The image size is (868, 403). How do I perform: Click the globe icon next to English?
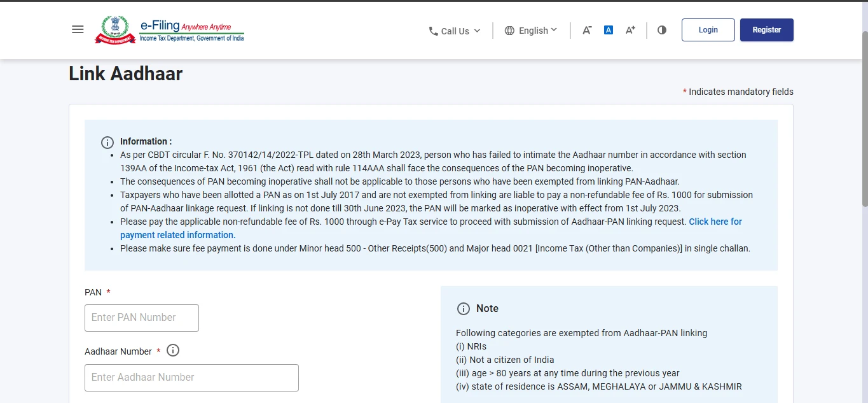(509, 31)
